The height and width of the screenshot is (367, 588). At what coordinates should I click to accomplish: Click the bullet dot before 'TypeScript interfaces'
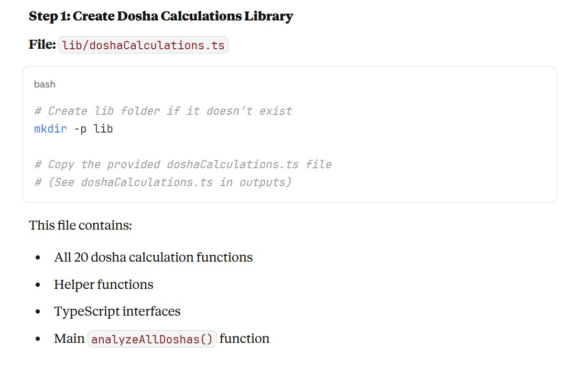click(x=38, y=312)
